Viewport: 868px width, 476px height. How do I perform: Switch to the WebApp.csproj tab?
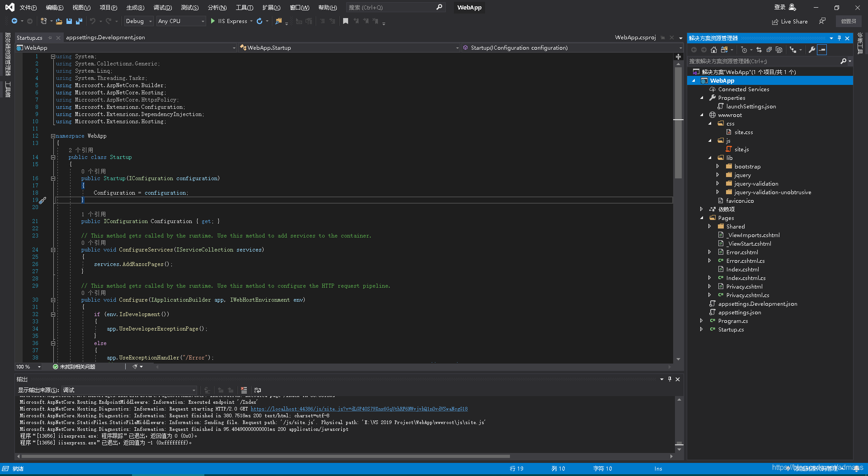pos(635,37)
